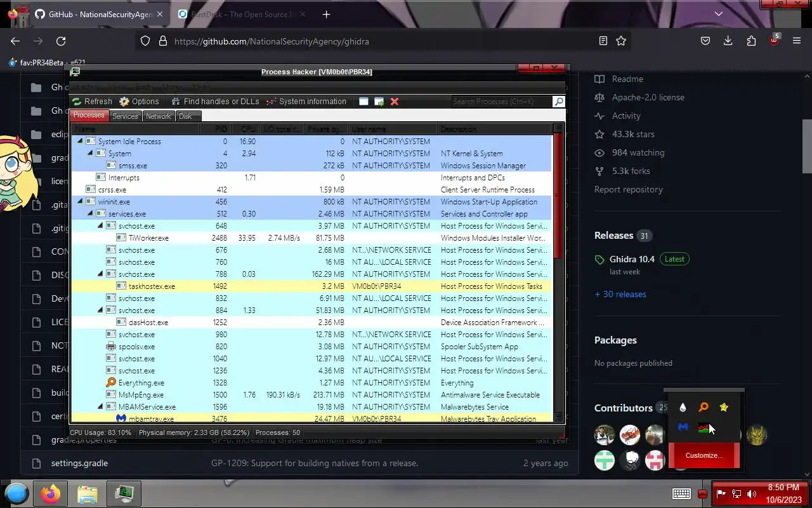This screenshot has height=508, width=812.
Task: Collapse the System Idle Process tree node
Action: click(80, 142)
